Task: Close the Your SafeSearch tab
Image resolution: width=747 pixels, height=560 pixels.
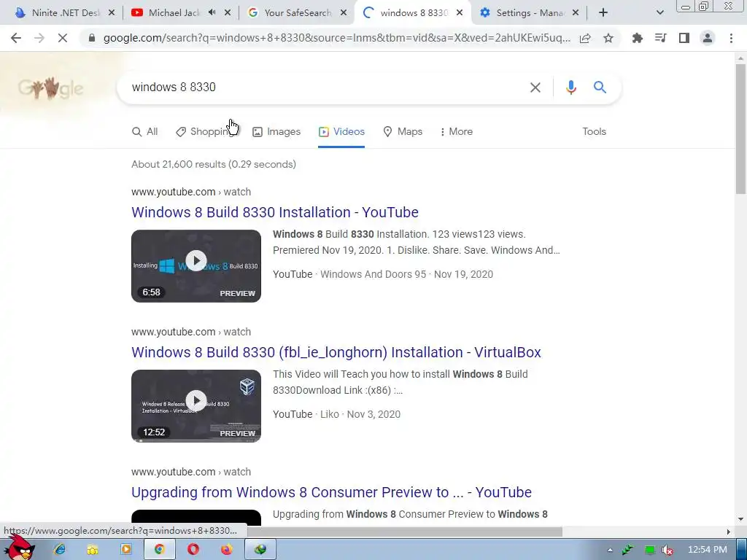Action: pyautogui.click(x=344, y=13)
